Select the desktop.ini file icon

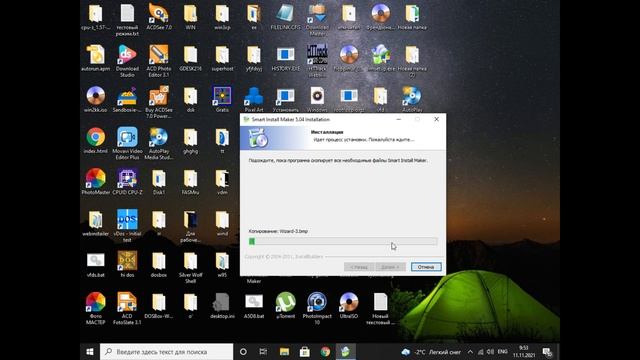pyautogui.click(x=222, y=306)
